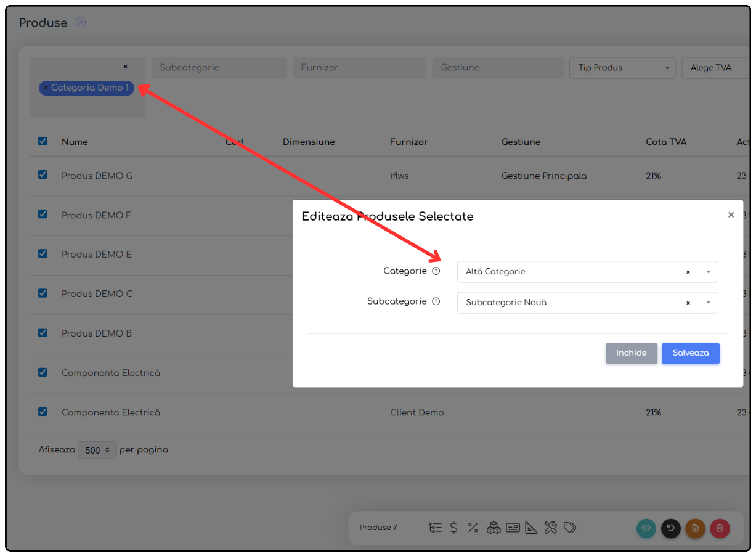This screenshot has height=556, width=756.
Task: Uncheck the Produs DEMO C checkbox
Action: 43,293
